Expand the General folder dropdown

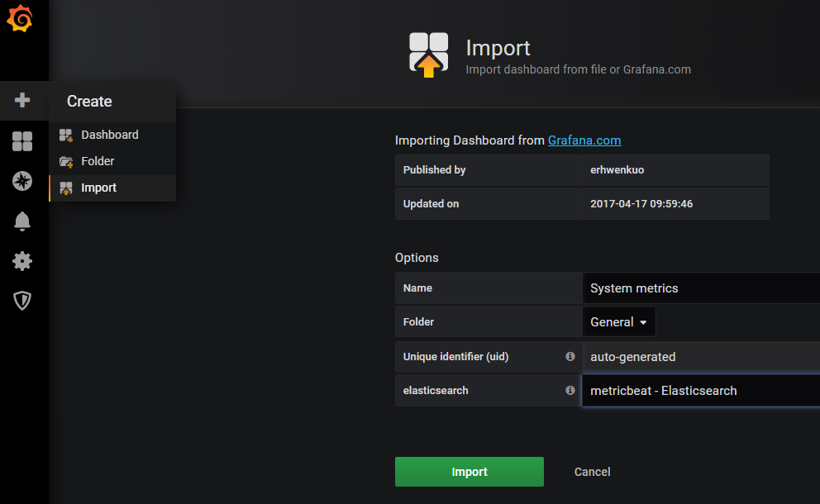point(618,322)
